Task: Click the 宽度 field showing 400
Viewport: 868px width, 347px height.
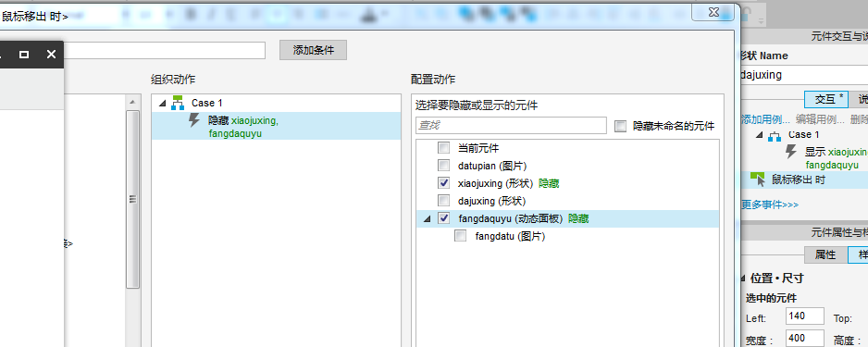Action: click(805, 339)
